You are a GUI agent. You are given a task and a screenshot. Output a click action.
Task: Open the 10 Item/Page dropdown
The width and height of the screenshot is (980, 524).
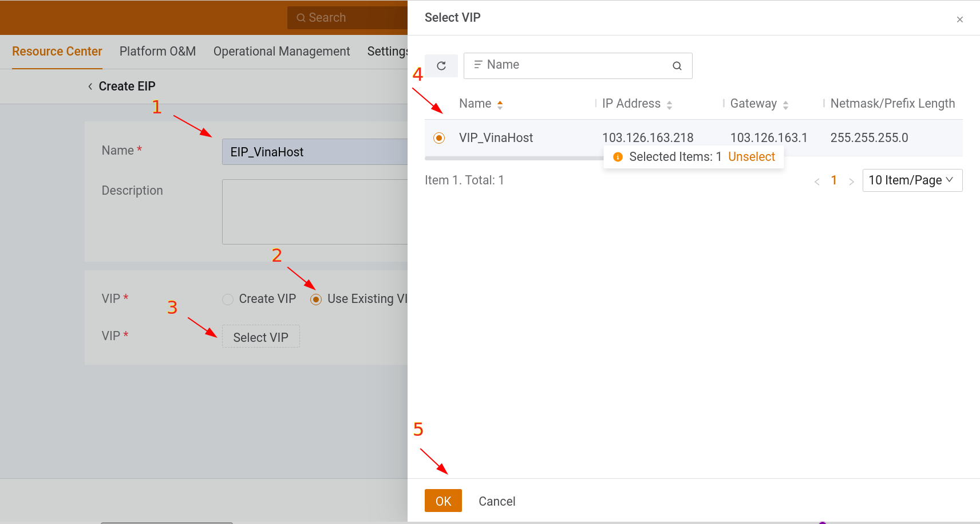(x=912, y=180)
